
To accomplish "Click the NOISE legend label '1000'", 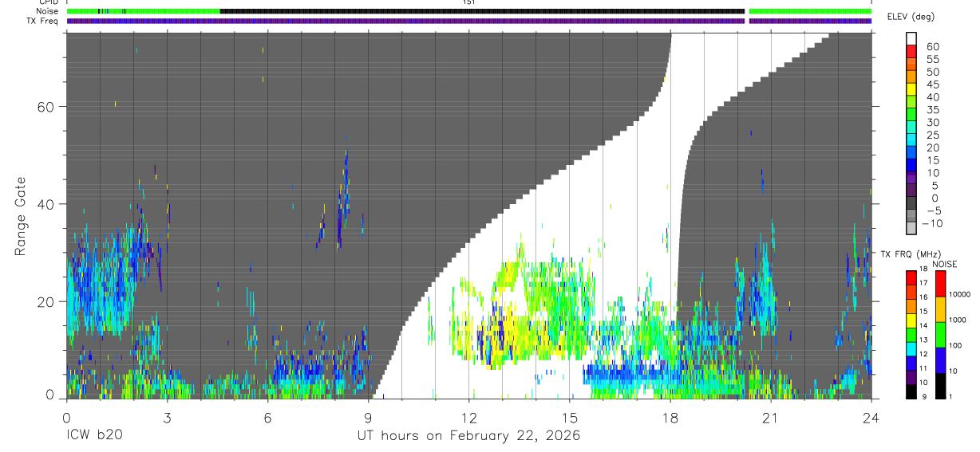I will tap(958, 320).
